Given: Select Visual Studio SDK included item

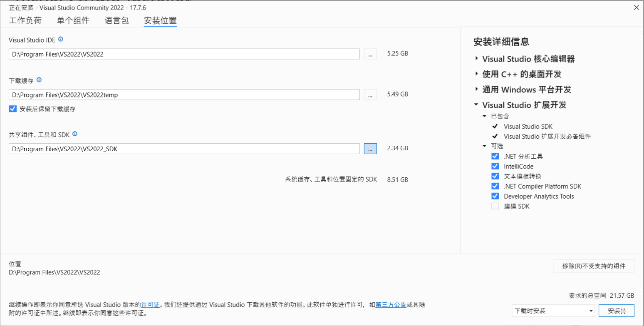Looking at the screenshot, I should (x=528, y=126).
